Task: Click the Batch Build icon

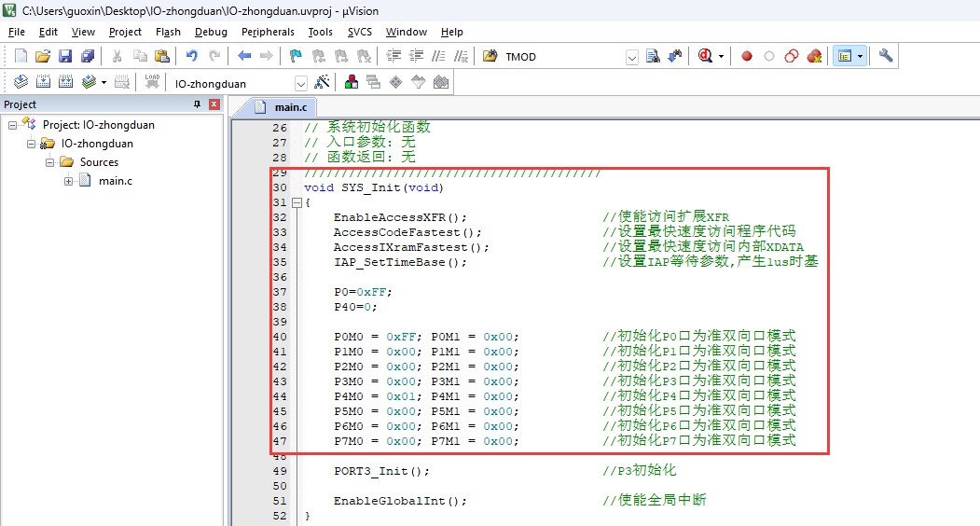Action: pyautogui.click(x=89, y=82)
